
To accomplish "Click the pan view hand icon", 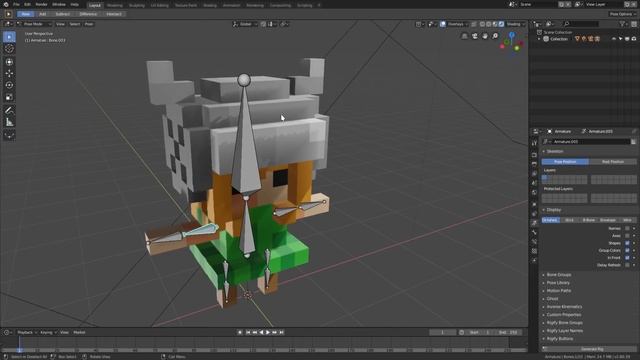I will click(x=485, y=36).
